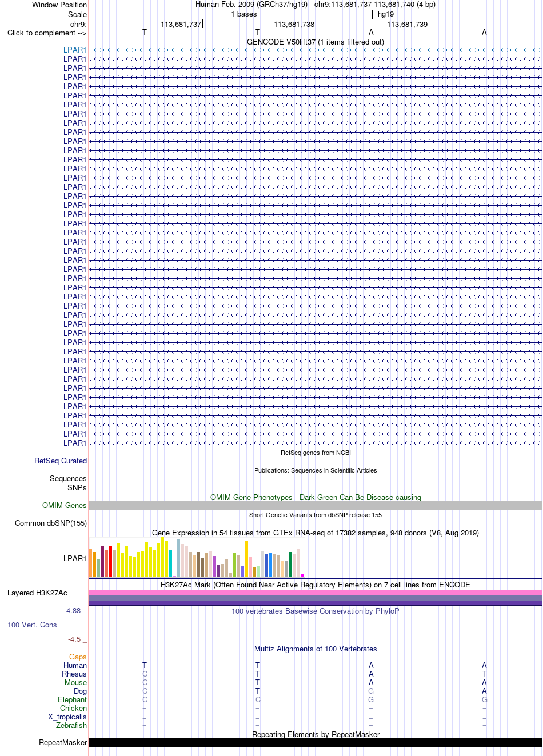Open the RefSeq Curated track label

pyautogui.click(x=61, y=461)
